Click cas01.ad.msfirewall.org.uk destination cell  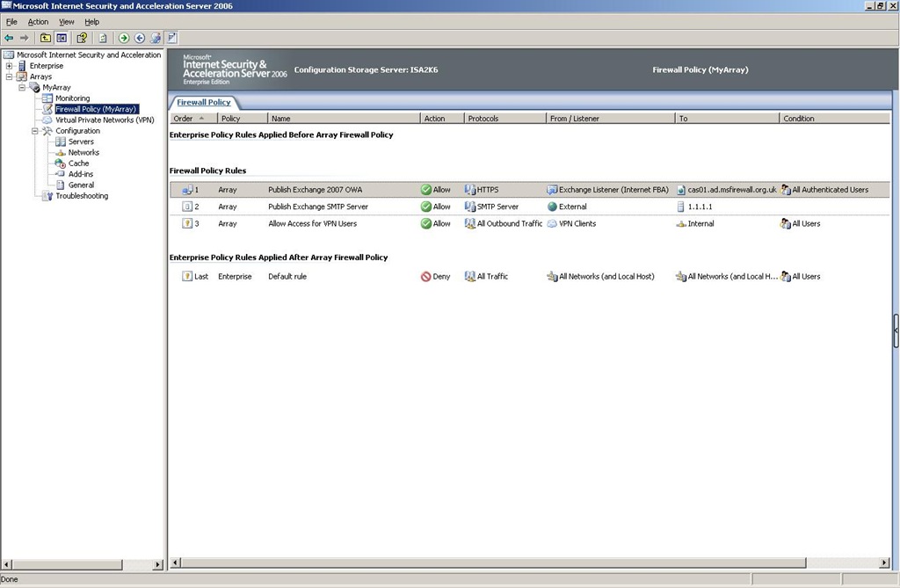pos(727,190)
